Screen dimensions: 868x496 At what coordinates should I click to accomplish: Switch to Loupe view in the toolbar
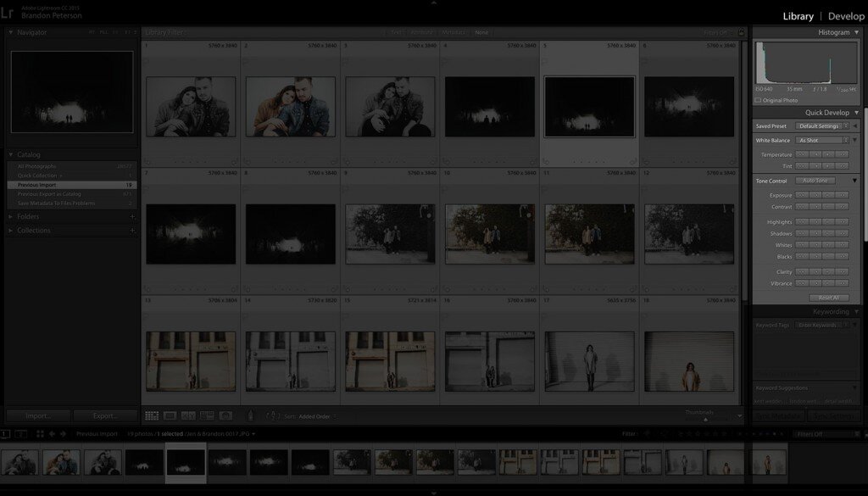tap(170, 415)
